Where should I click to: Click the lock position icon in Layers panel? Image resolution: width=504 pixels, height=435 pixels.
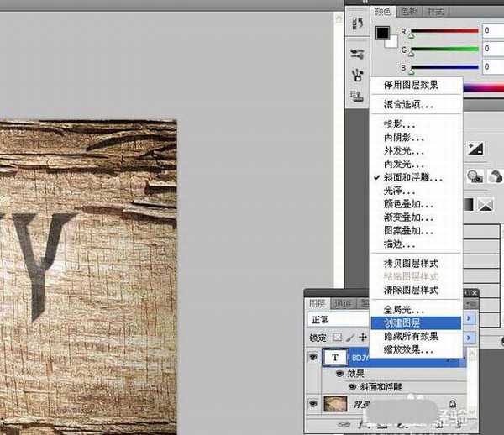363,338
